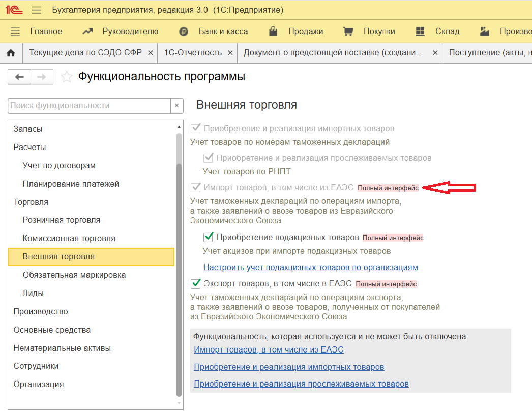Follow Импорт товаров, в том числе из ЕАЭС link
Screen dimensions: 532x411
click(x=269, y=349)
